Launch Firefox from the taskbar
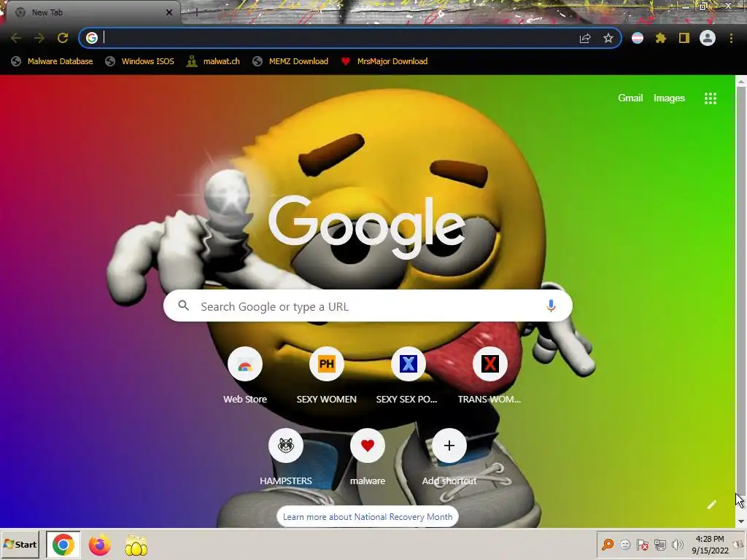The image size is (747, 560). pos(99,545)
